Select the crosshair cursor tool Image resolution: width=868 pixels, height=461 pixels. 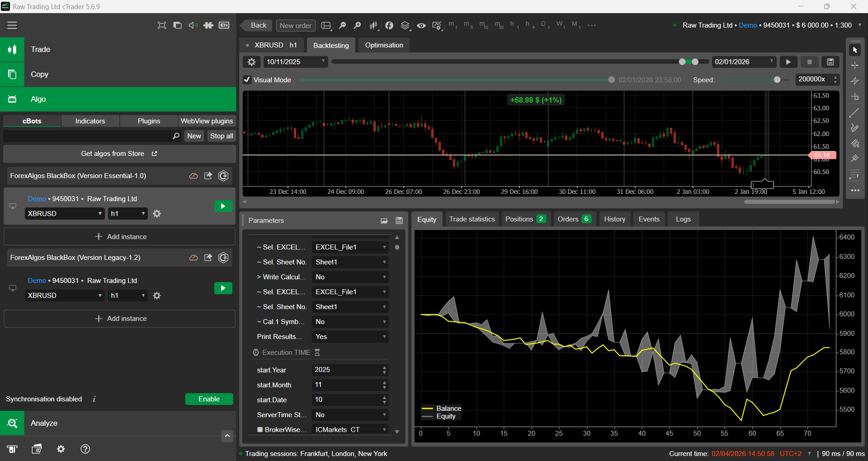[x=855, y=66]
